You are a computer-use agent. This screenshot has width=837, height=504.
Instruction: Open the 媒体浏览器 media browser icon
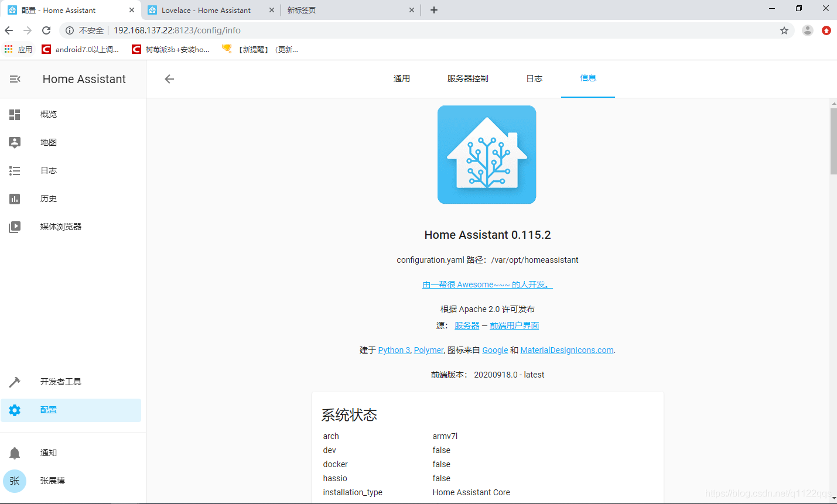coord(15,227)
